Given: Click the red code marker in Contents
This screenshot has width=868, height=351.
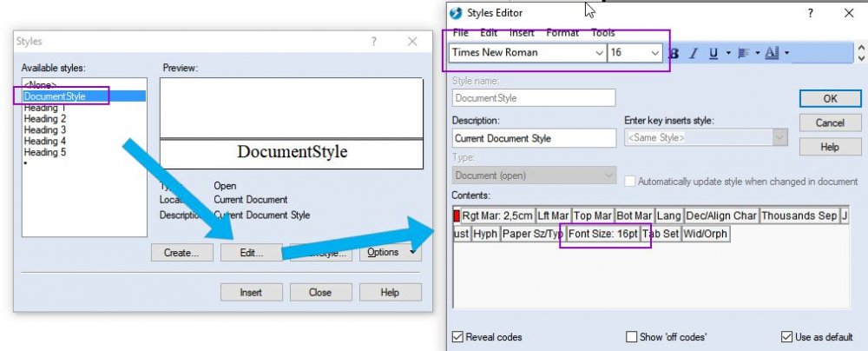Looking at the screenshot, I should (457, 215).
